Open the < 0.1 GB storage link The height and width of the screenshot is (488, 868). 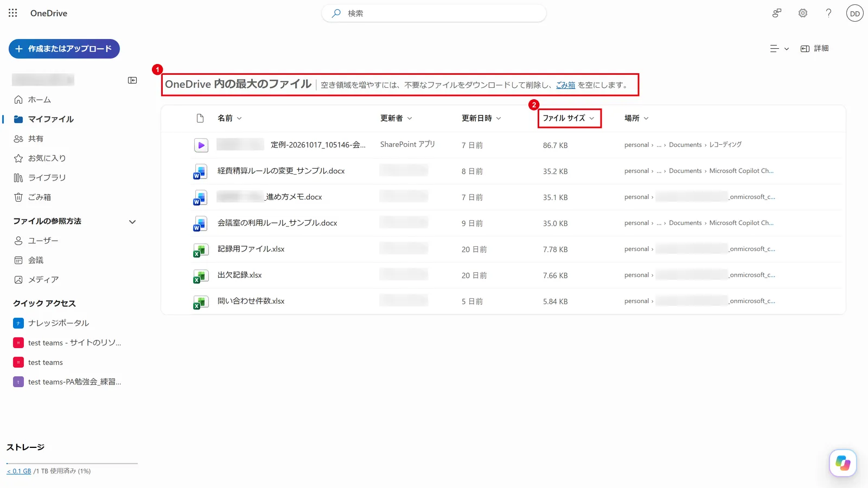tap(19, 471)
